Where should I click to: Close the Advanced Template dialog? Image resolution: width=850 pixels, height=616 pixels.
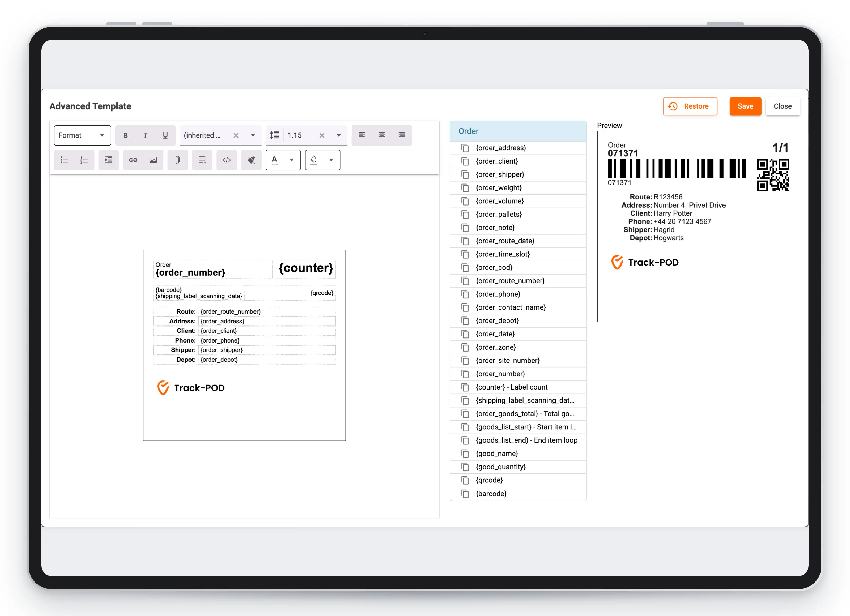(x=783, y=106)
